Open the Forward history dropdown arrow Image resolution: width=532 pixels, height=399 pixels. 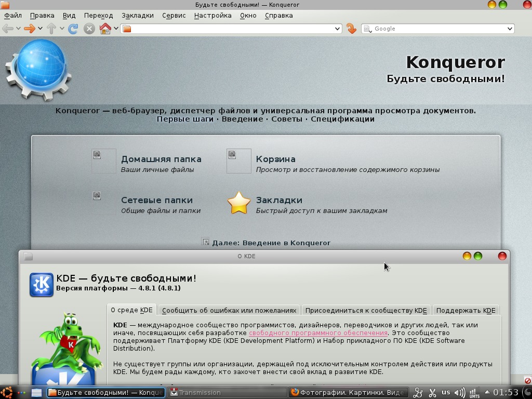pyautogui.click(x=40, y=29)
